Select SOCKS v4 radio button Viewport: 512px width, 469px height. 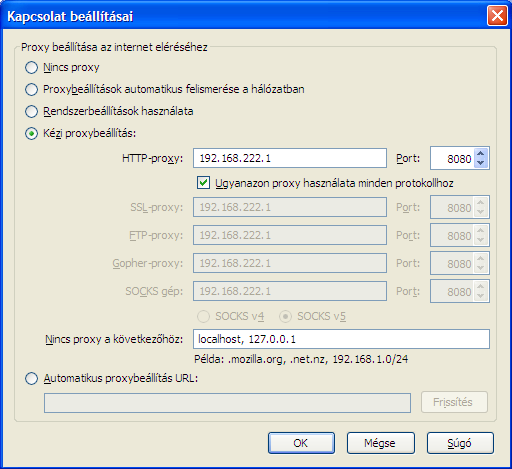point(203,316)
